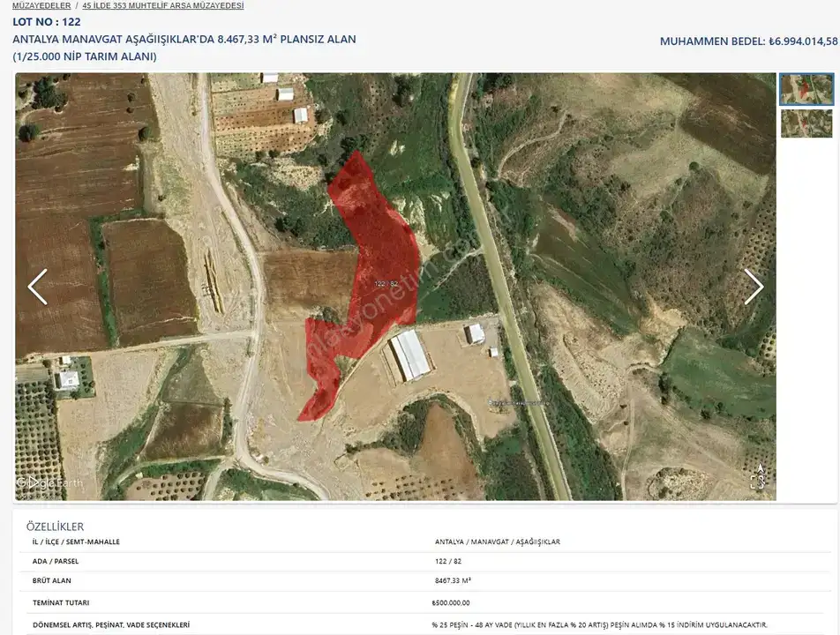Click the Antalya Manavgat listing title

pyautogui.click(x=184, y=40)
